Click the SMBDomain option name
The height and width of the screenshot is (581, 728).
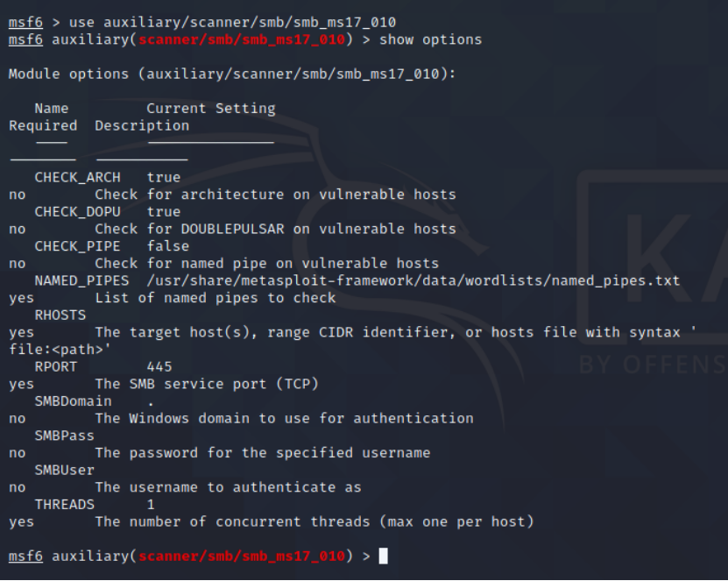pyautogui.click(x=74, y=401)
